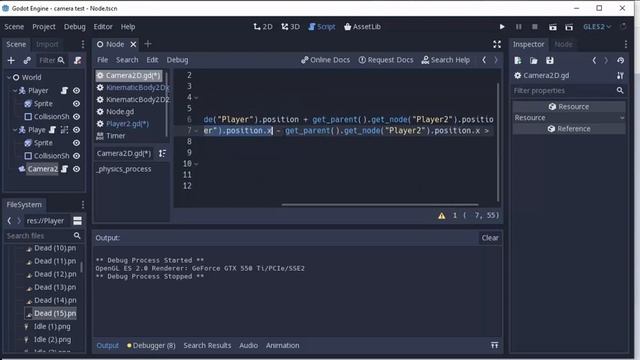Play the project
This screenshot has width=640, height=360.
click(502, 27)
